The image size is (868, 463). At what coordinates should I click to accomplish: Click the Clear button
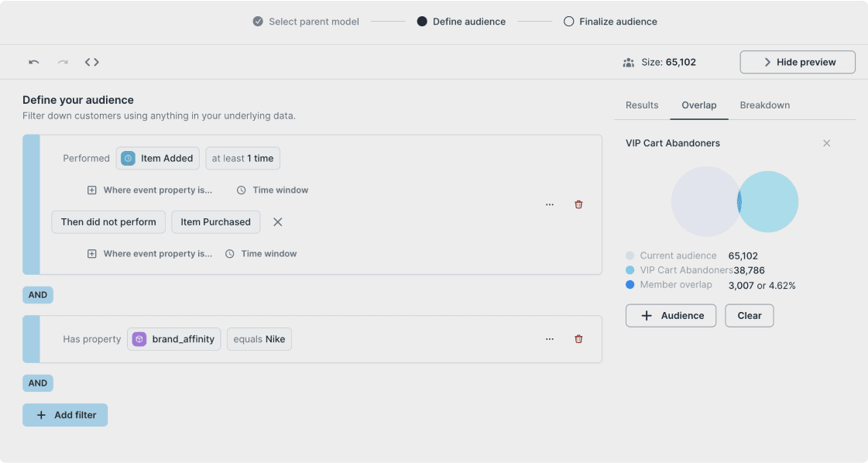coord(750,316)
